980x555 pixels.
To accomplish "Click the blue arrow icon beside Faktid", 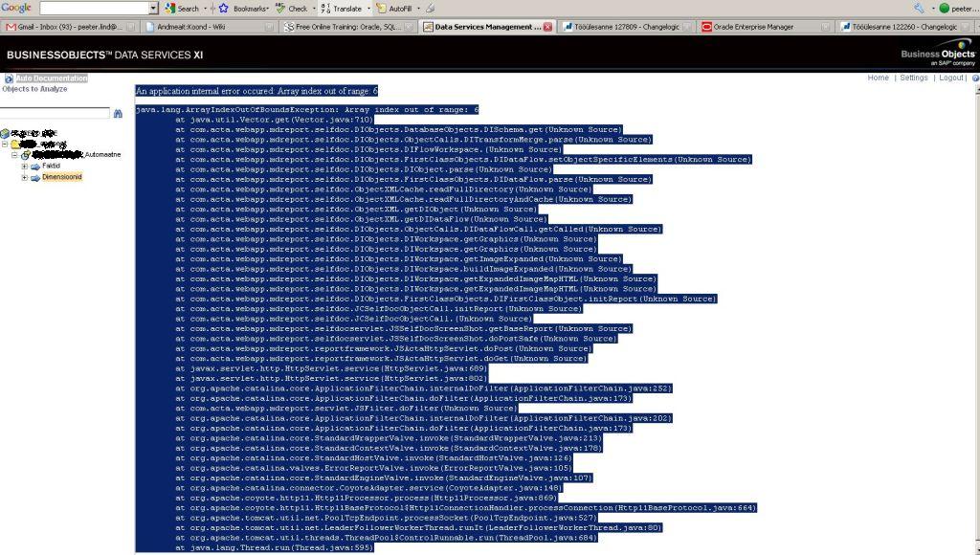I will pos(35,166).
